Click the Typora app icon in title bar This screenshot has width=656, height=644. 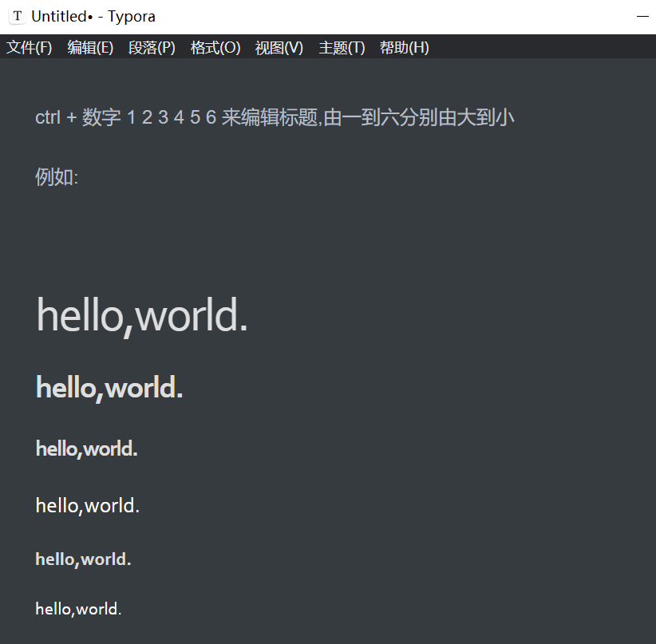[x=17, y=16]
